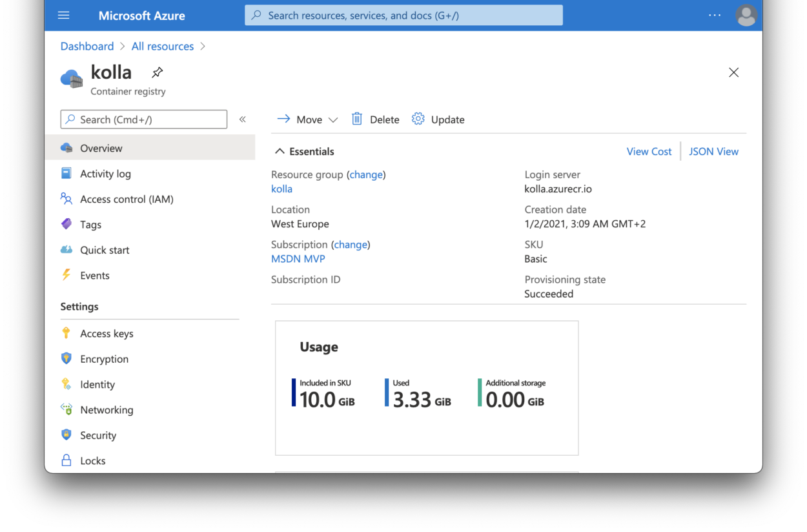Open the Access keys settings
Screen dimensions: 807x532
click(x=107, y=333)
